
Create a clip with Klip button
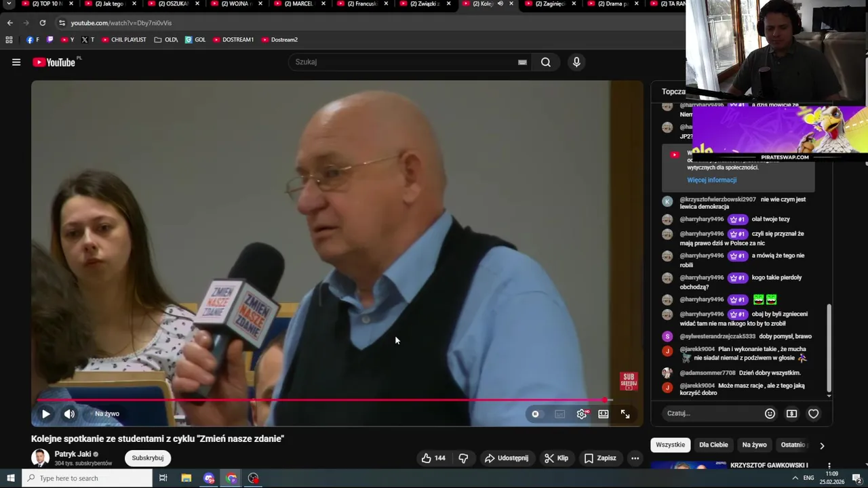pos(556,458)
